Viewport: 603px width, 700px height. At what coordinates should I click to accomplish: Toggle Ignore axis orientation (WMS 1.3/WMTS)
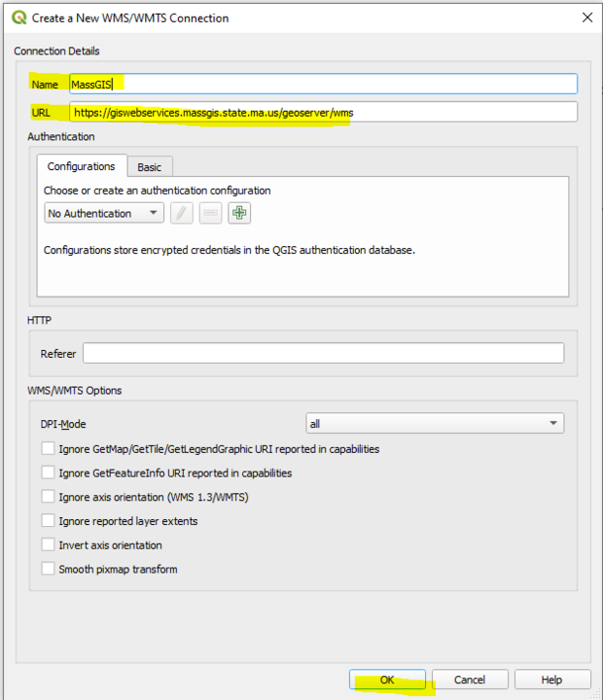coord(48,497)
